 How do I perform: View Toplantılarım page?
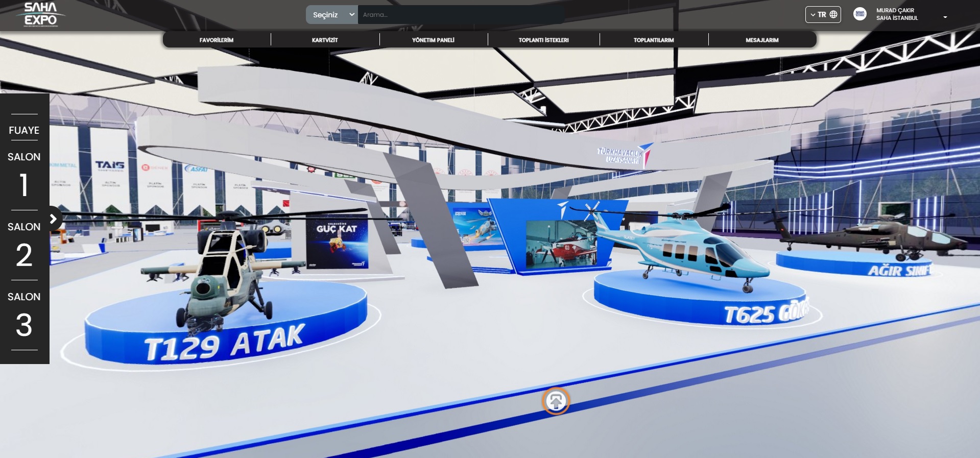(654, 40)
